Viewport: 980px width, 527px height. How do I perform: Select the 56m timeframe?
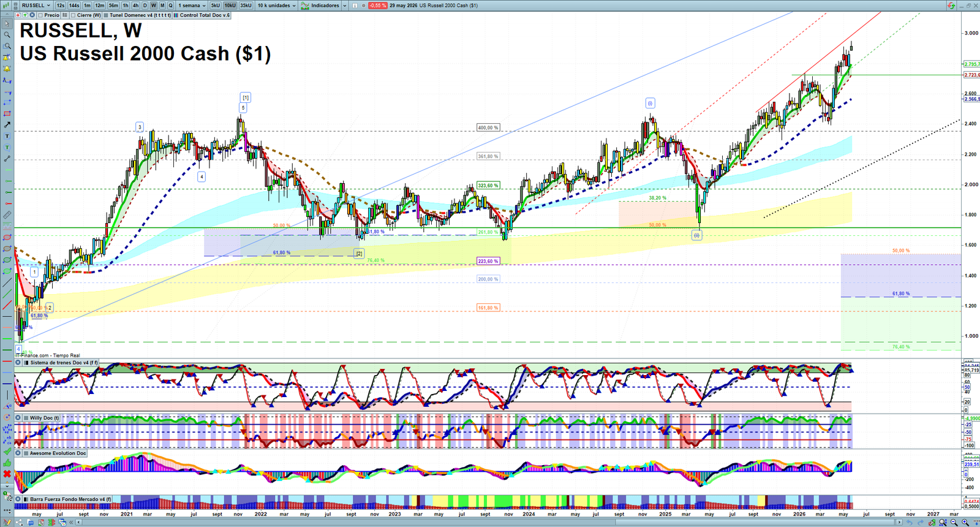click(x=113, y=6)
